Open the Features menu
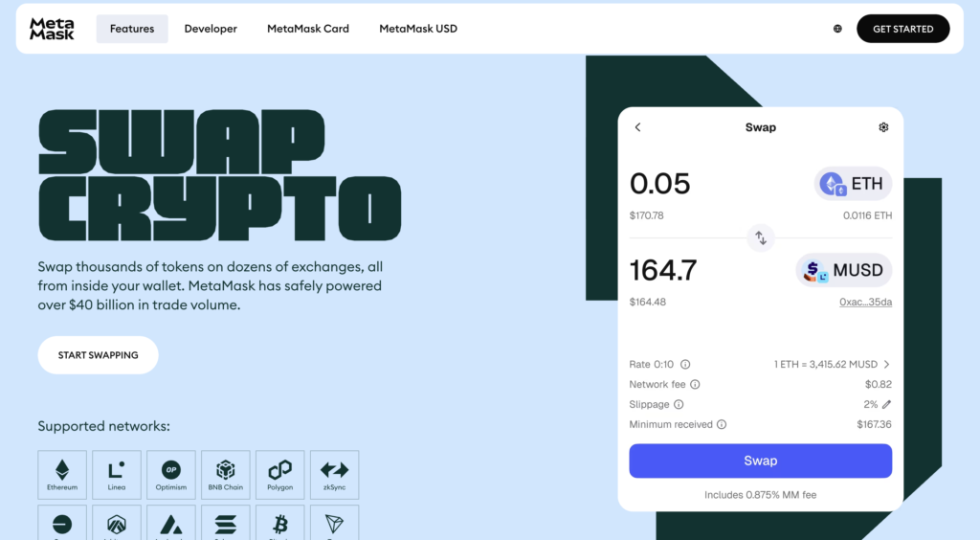This screenshot has height=540, width=980. coord(132,29)
